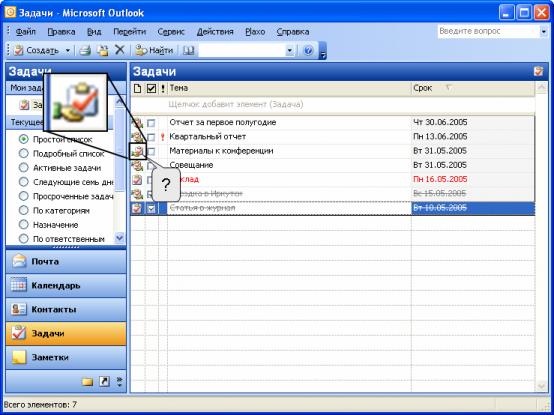Click the Icon column header (page icon)
This screenshot has height=415, width=554.
click(138, 88)
